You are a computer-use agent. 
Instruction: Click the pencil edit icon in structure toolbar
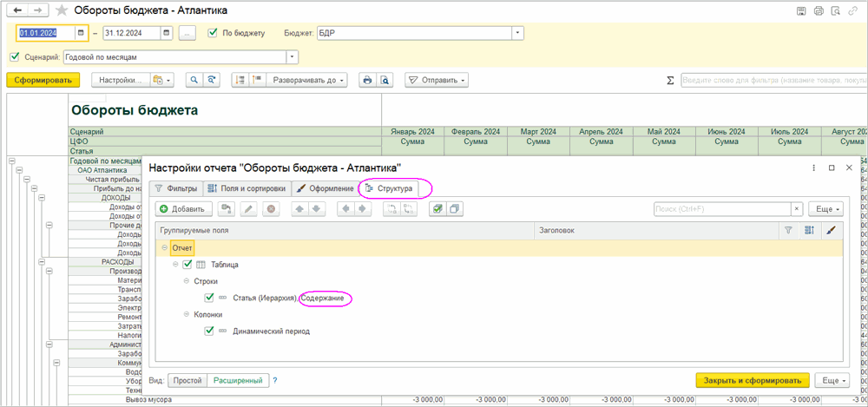248,208
